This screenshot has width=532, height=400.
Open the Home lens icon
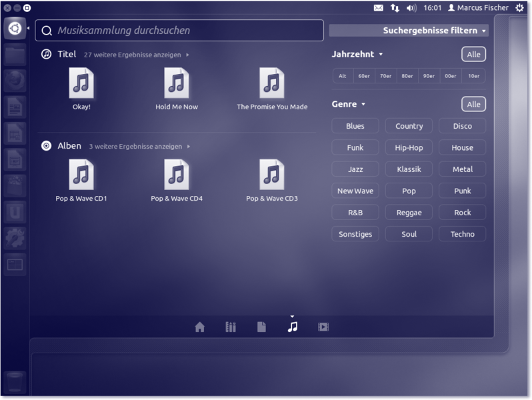(199, 327)
